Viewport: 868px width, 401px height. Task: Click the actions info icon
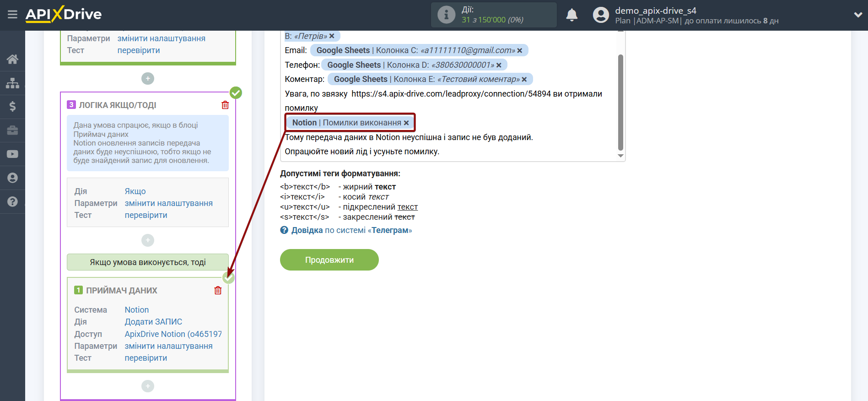pyautogui.click(x=446, y=15)
